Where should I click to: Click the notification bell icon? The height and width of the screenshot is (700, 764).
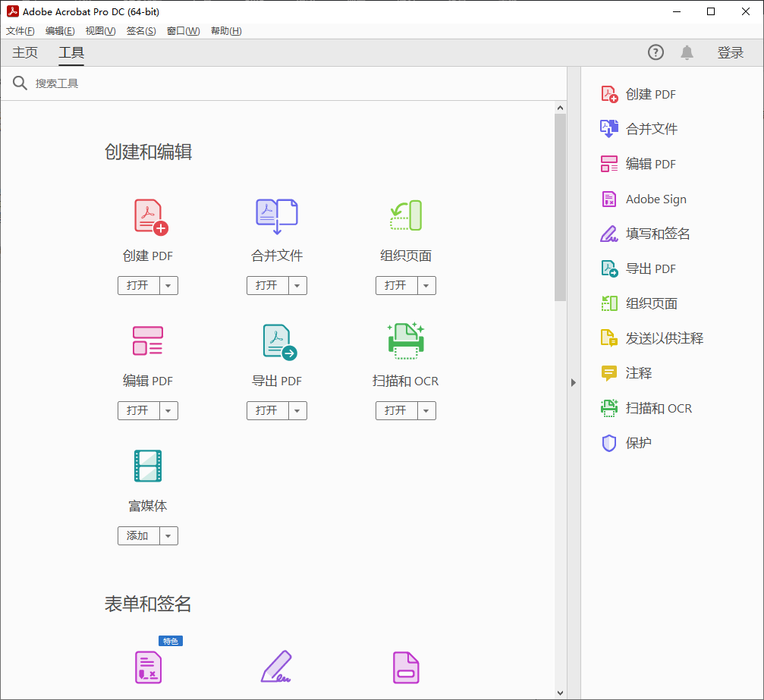[687, 52]
